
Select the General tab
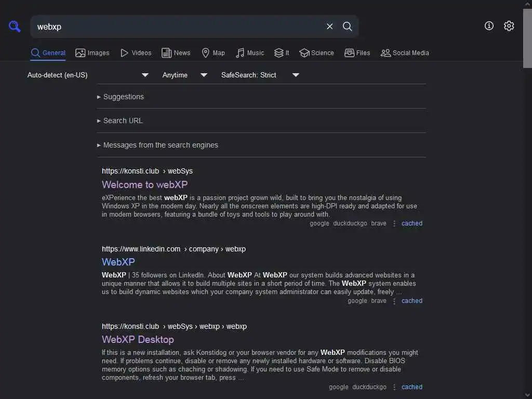tap(48, 53)
